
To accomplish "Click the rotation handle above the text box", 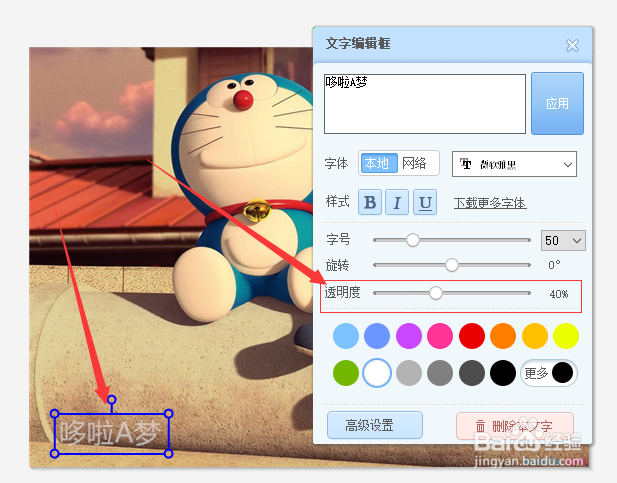I will (112, 400).
